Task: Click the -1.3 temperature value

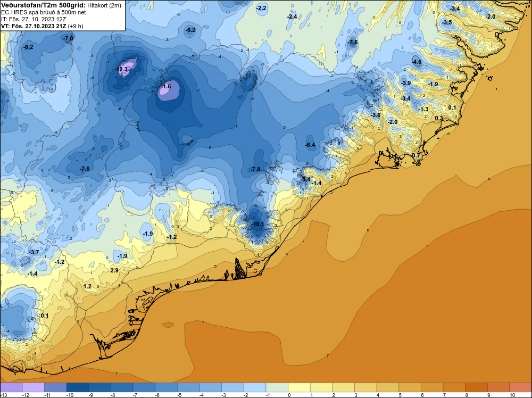Action: tap(423, 109)
